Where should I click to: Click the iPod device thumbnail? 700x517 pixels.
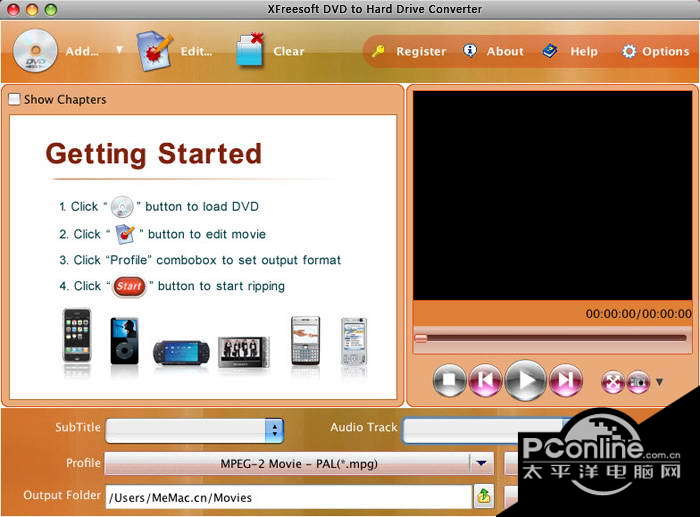[x=125, y=341]
